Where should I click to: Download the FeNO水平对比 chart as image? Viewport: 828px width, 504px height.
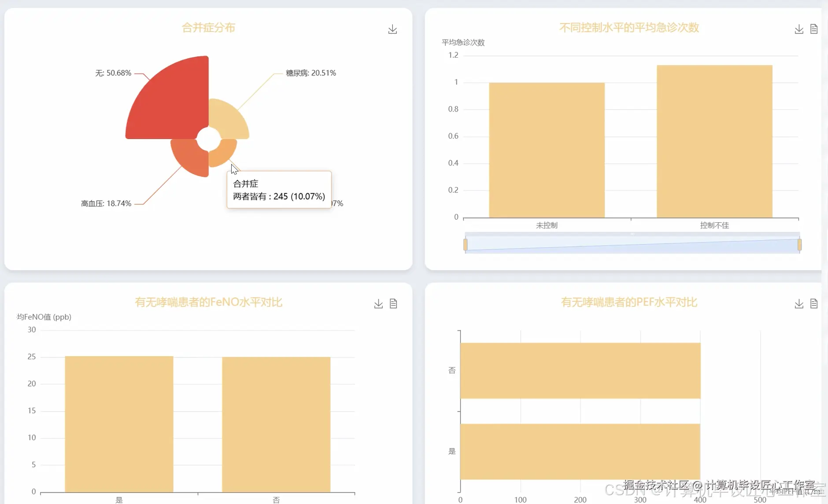(x=378, y=303)
